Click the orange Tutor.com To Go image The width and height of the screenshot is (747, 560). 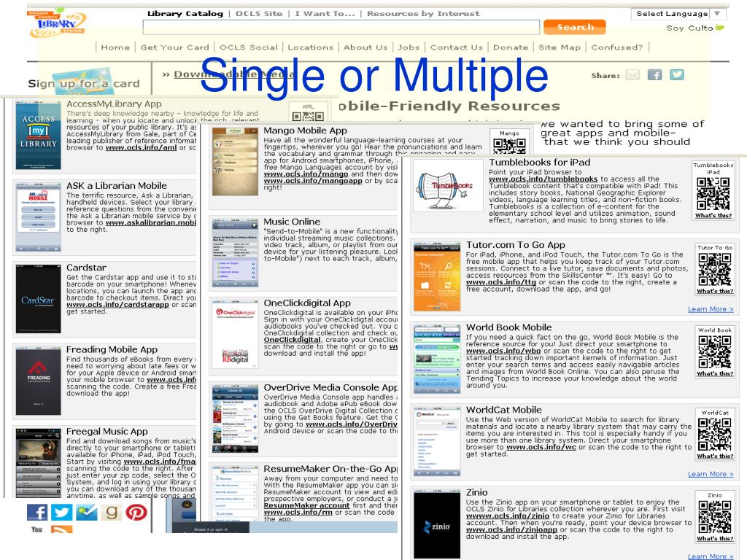coord(438,276)
